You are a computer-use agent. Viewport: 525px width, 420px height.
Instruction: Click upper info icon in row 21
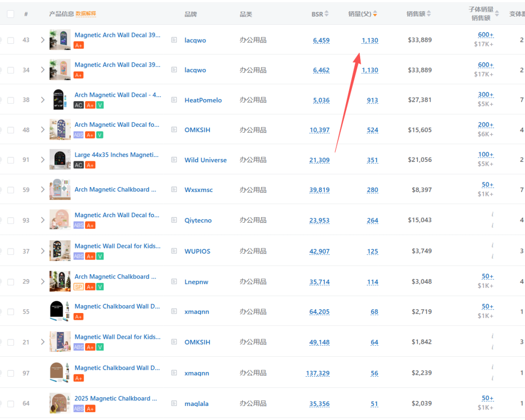(492, 336)
